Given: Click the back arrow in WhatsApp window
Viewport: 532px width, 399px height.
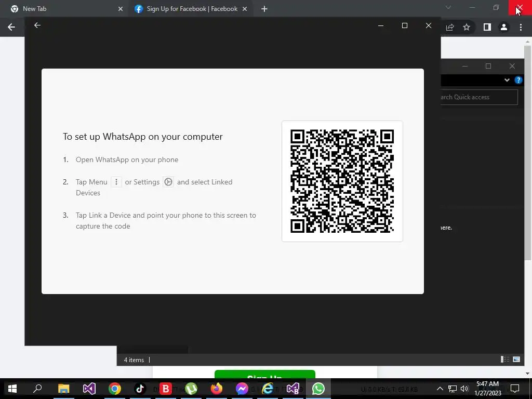Looking at the screenshot, I should (37, 25).
